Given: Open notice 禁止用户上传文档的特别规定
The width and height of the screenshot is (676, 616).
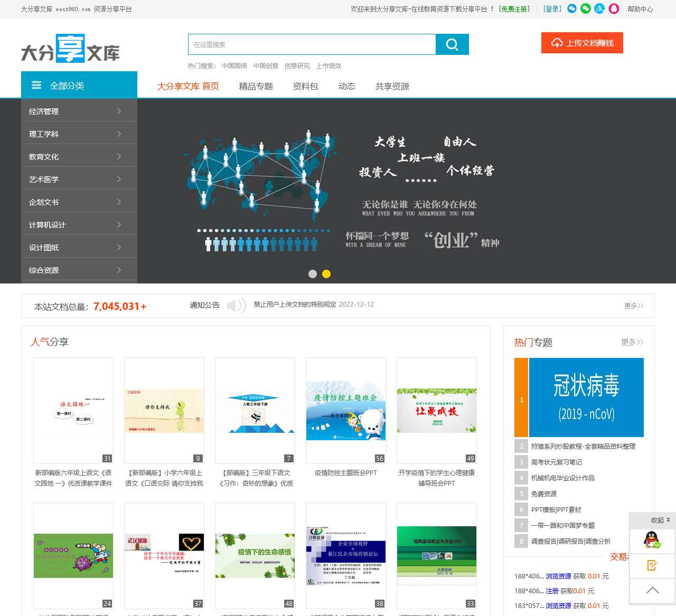Looking at the screenshot, I should (295, 305).
